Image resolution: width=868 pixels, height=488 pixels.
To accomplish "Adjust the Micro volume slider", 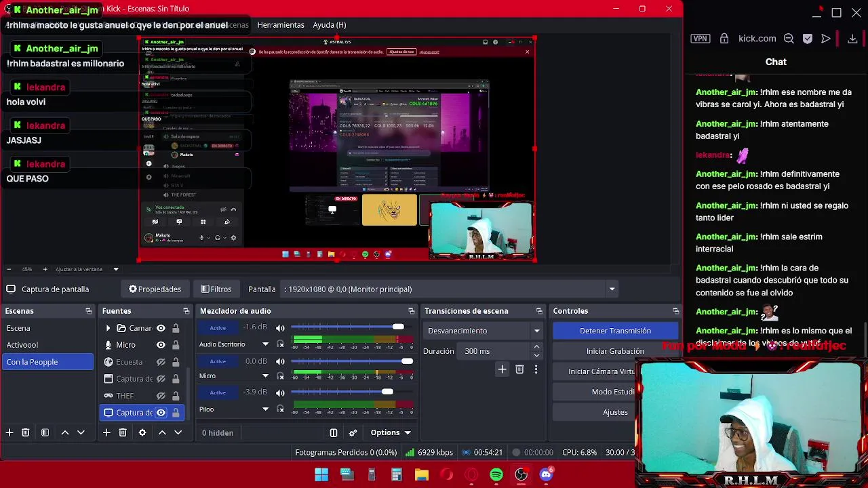I will [x=407, y=361].
